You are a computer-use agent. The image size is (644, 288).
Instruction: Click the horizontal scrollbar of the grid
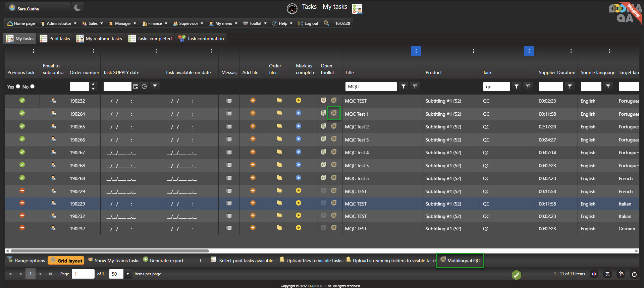110,251
